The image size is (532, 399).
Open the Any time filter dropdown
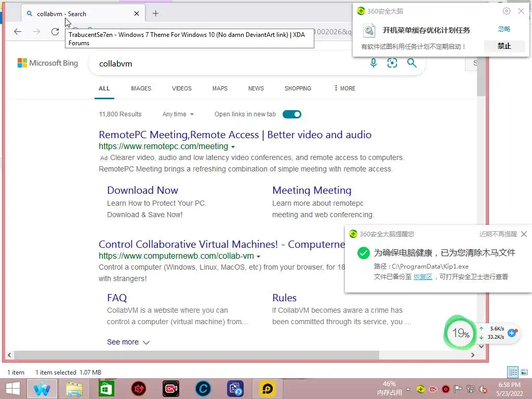pyautogui.click(x=178, y=114)
